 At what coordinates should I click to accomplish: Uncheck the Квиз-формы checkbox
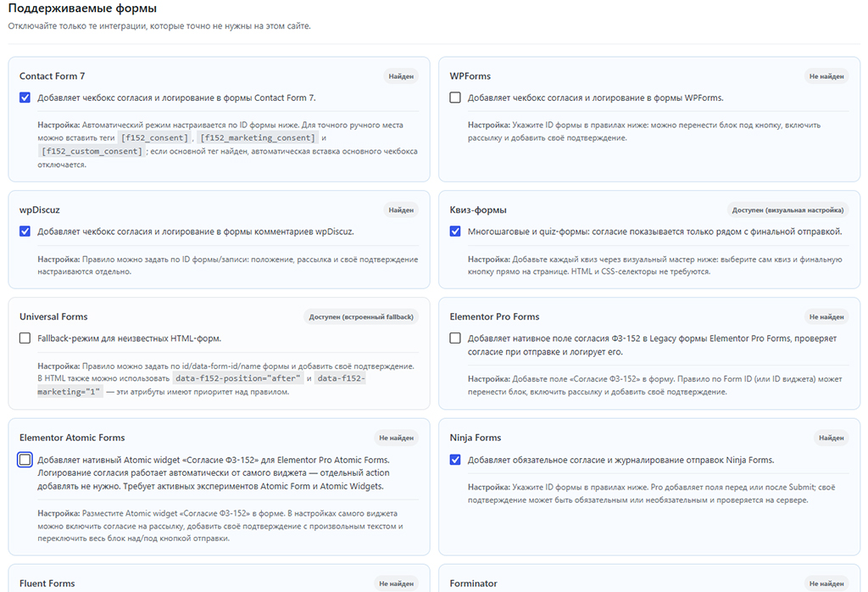tap(455, 231)
